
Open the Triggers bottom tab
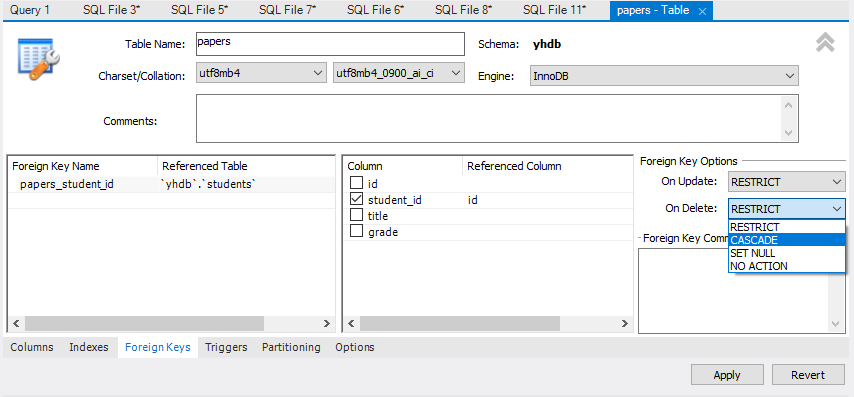point(227,347)
